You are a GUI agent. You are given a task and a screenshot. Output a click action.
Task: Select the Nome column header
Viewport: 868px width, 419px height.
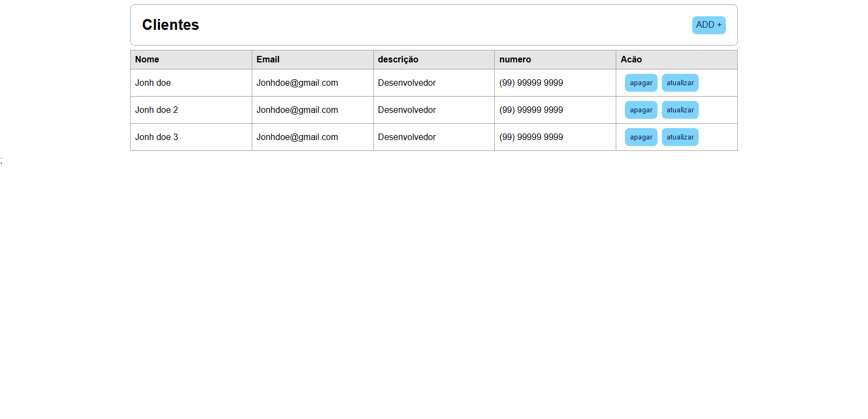[147, 60]
